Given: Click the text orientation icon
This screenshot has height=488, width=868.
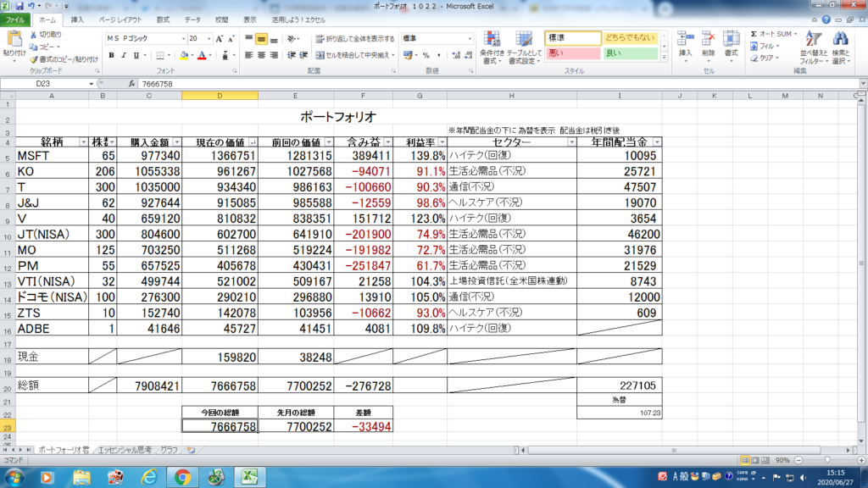Looking at the screenshot, I should coord(292,39).
